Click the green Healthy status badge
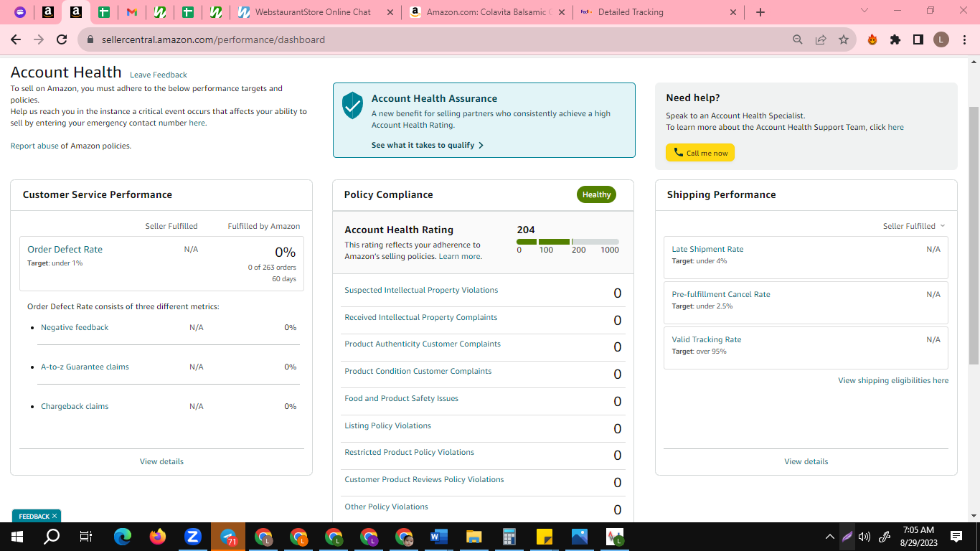980x551 pixels. (x=596, y=194)
